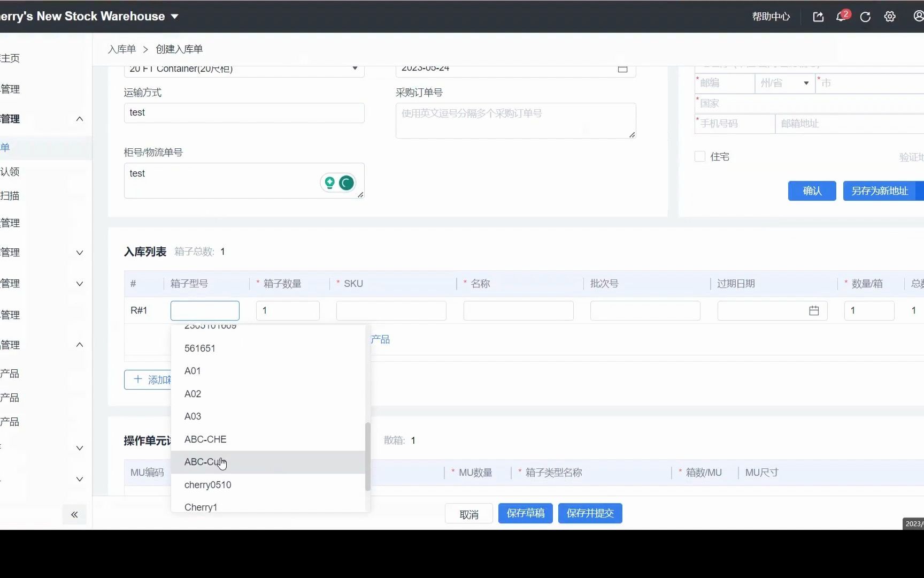
Task: Open settings gear icon
Action: (x=890, y=17)
